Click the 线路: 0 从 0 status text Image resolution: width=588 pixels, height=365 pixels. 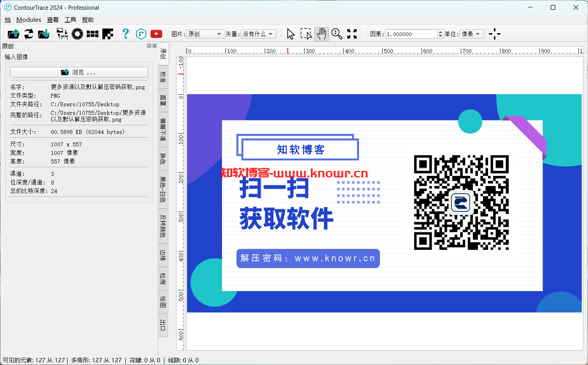pyautogui.click(x=183, y=360)
